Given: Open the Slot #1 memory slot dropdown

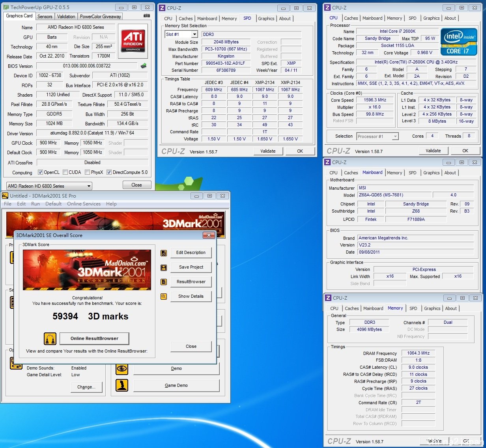Looking at the screenshot, I should point(181,34).
